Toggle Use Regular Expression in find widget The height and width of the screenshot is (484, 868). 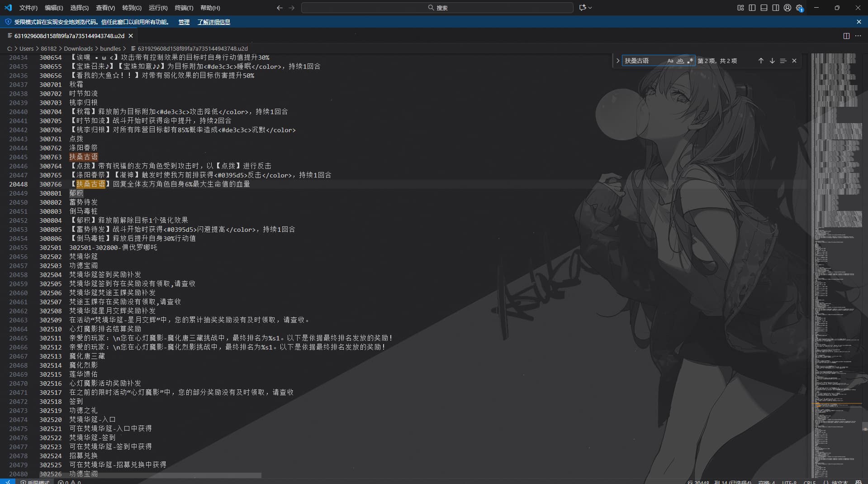(x=690, y=61)
